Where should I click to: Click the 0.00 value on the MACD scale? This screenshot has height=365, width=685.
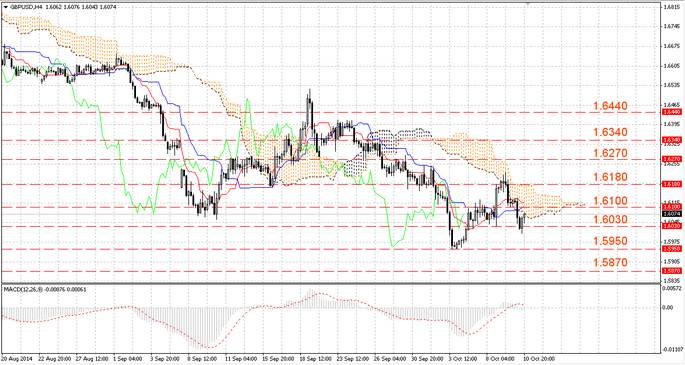tap(668, 308)
